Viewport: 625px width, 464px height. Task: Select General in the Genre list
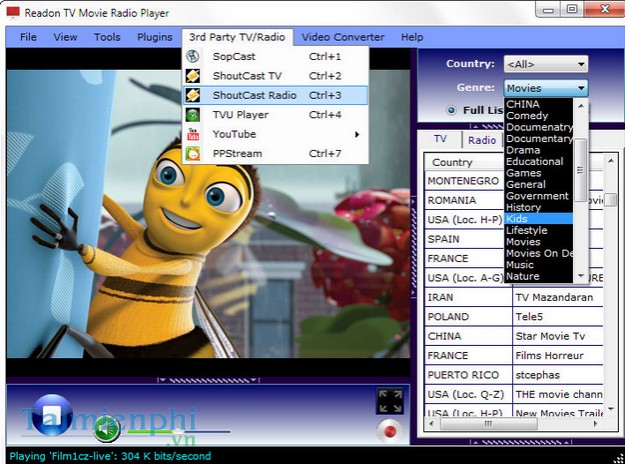[x=539, y=184]
